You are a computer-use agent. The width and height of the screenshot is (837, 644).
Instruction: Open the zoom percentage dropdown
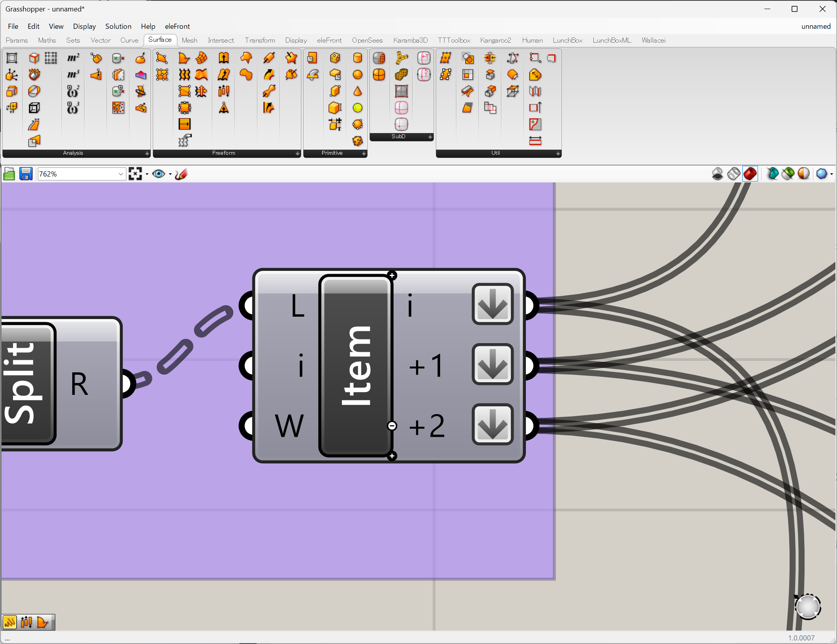(x=121, y=174)
